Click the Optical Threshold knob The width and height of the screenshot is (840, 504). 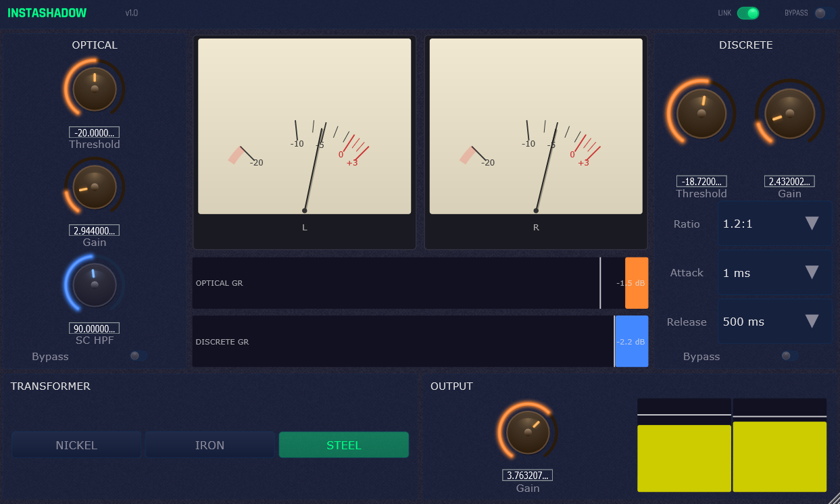click(x=94, y=88)
